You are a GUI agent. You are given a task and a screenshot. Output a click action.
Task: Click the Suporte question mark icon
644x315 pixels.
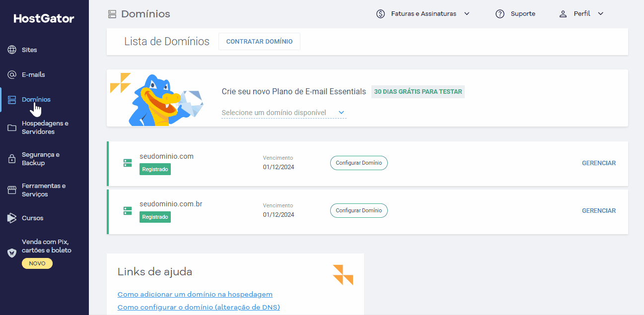[500, 14]
